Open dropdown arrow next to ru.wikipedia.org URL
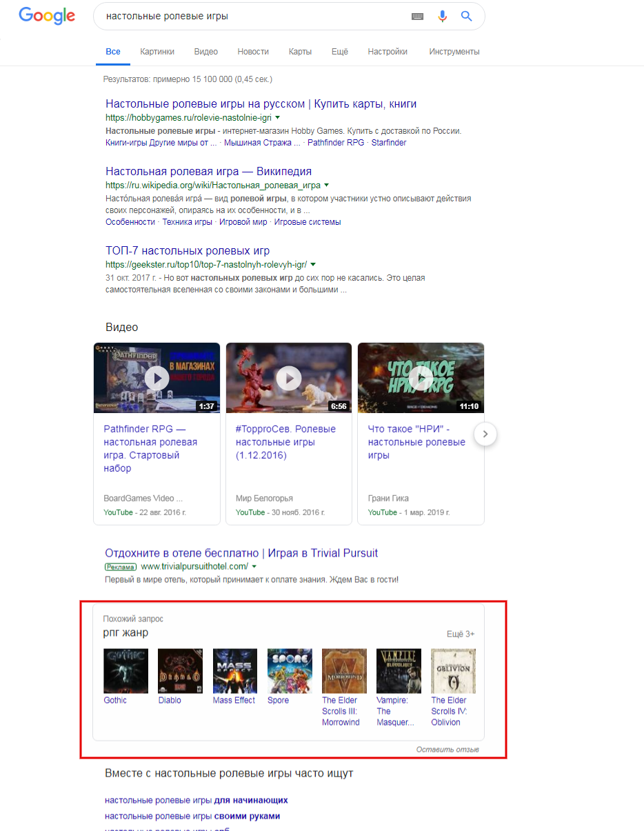 pos(326,186)
